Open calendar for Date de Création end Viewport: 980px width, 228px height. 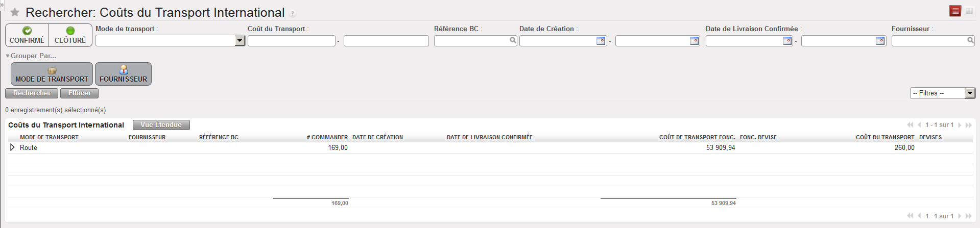click(694, 41)
